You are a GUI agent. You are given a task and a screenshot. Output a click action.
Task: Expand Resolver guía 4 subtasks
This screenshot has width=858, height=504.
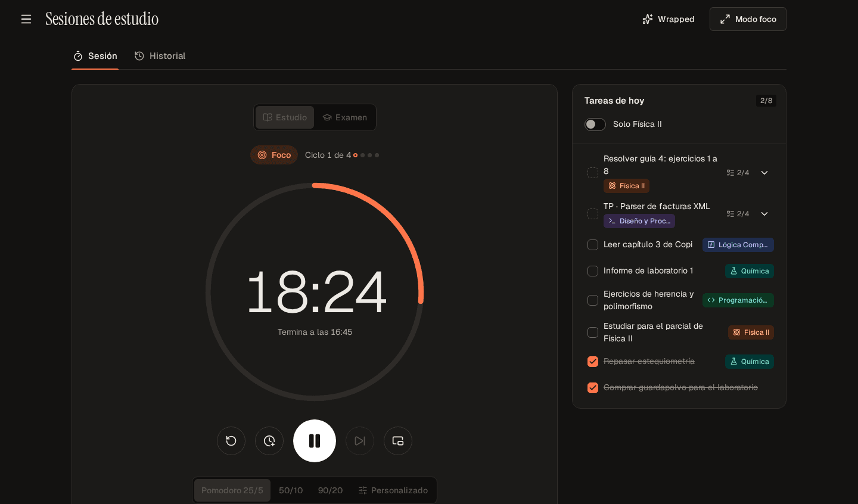(764, 173)
